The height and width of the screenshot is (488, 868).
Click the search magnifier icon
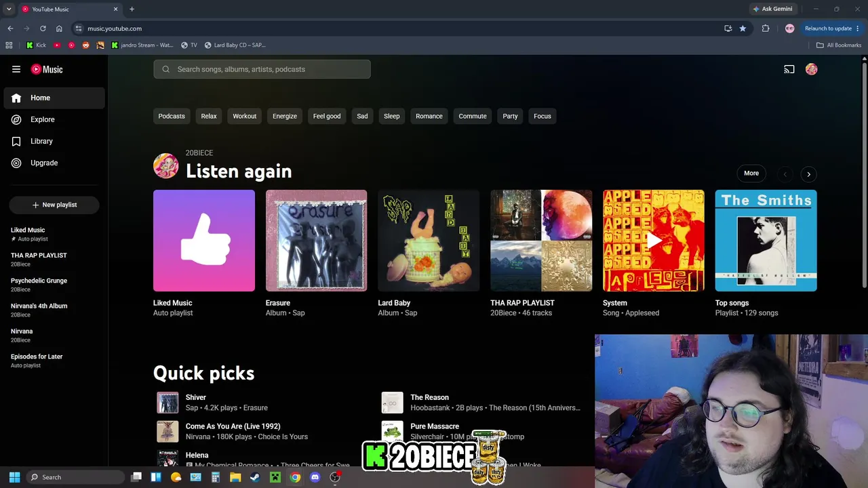click(x=165, y=69)
